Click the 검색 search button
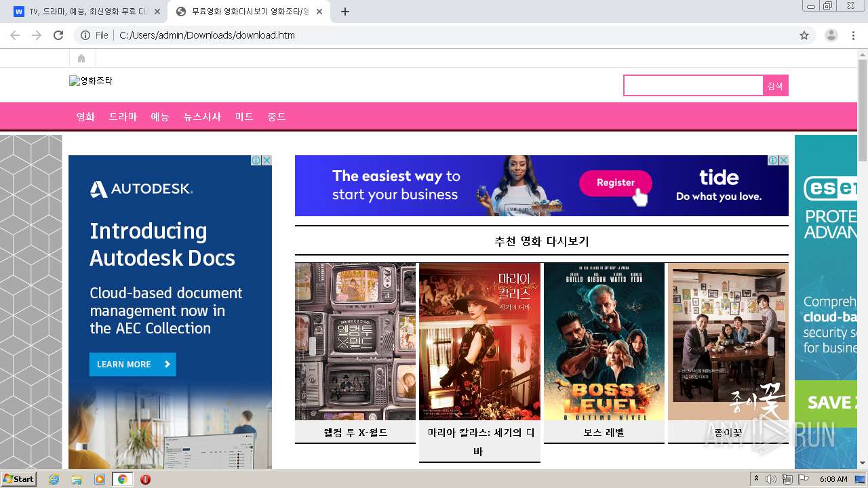The image size is (868, 488). [775, 85]
